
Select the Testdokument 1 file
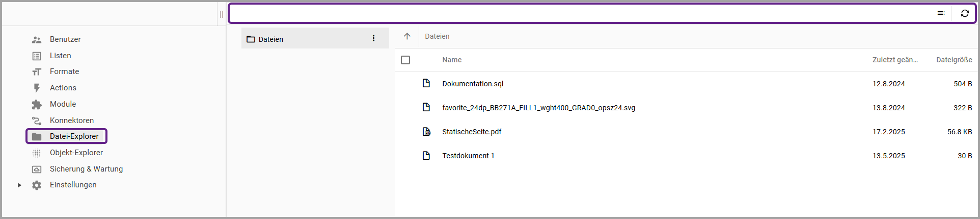[x=468, y=156]
